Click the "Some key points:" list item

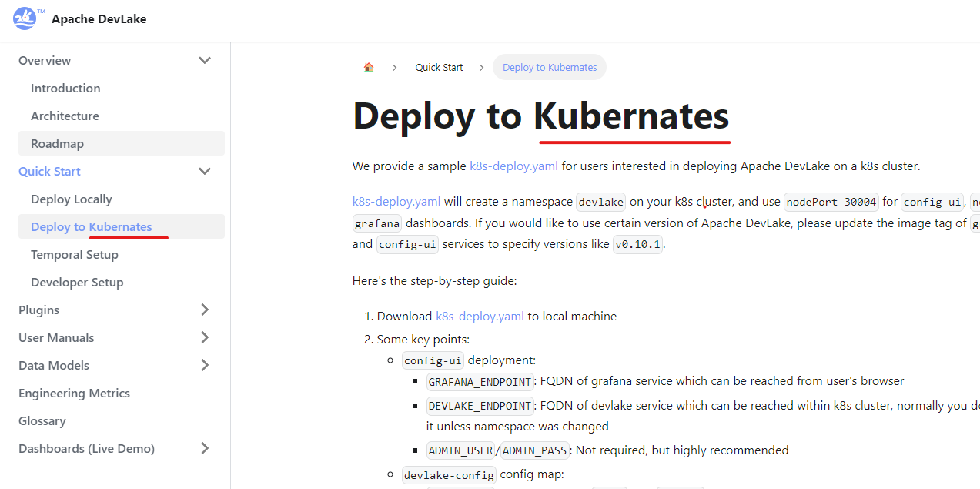423,339
